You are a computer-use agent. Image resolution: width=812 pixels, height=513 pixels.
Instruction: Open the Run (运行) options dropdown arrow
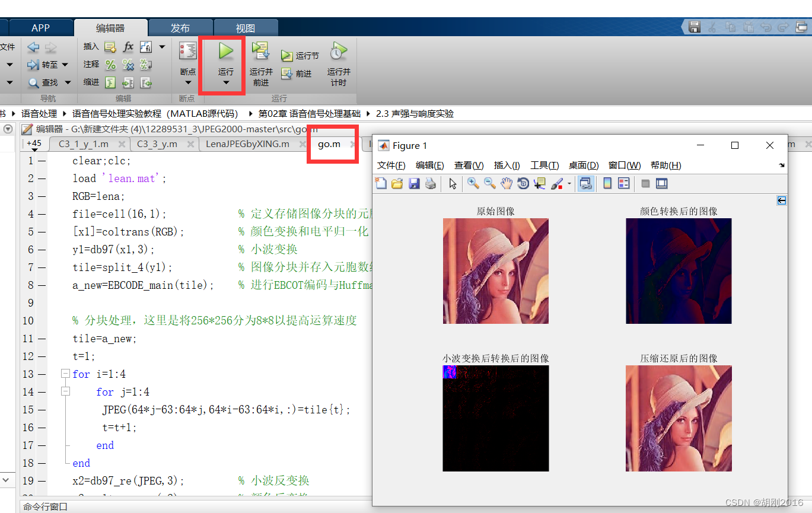click(226, 83)
